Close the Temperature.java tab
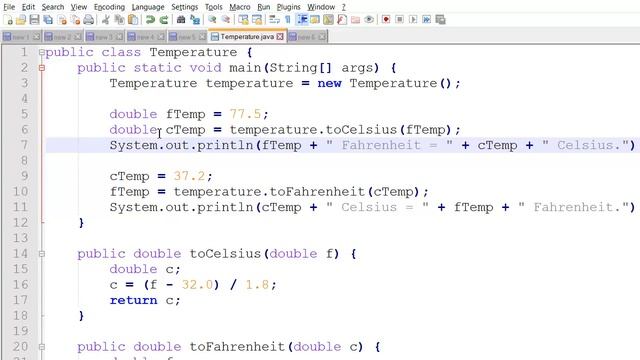 pos(280,37)
